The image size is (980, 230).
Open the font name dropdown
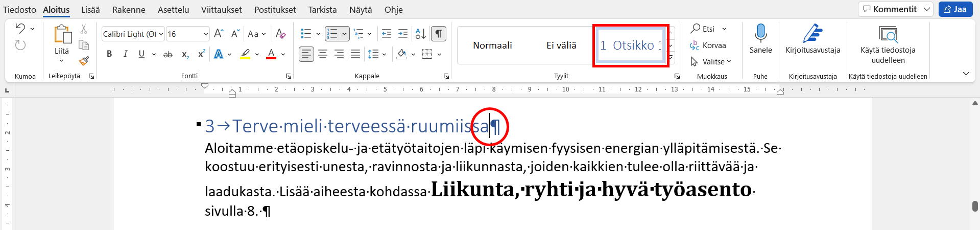161,34
